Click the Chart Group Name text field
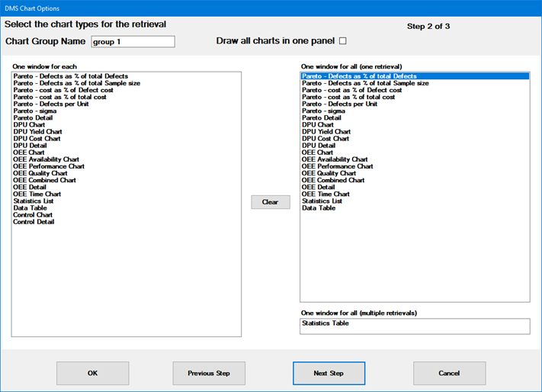This screenshot has width=542, height=392. click(133, 42)
